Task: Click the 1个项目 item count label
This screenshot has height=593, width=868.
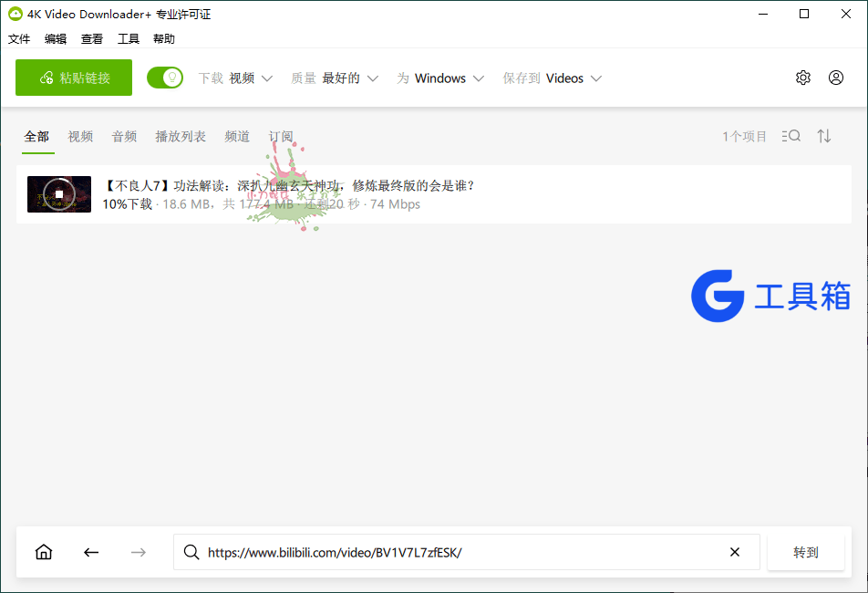Action: coord(745,136)
